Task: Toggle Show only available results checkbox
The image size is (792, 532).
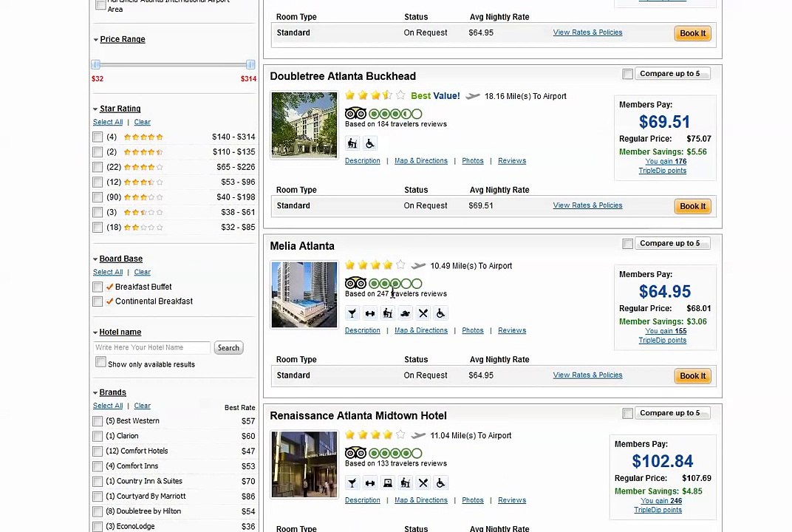Action: (x=100, y=362)
